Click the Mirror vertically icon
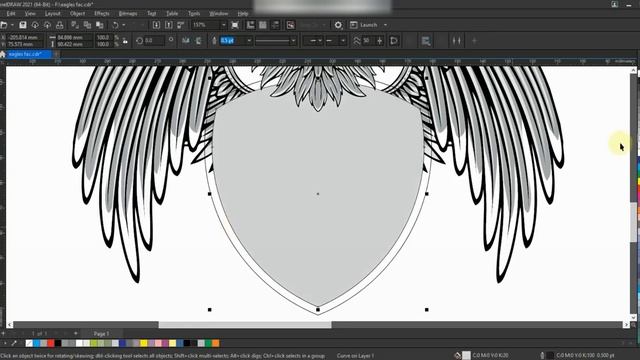640x360 pixels. pos(198,41)
